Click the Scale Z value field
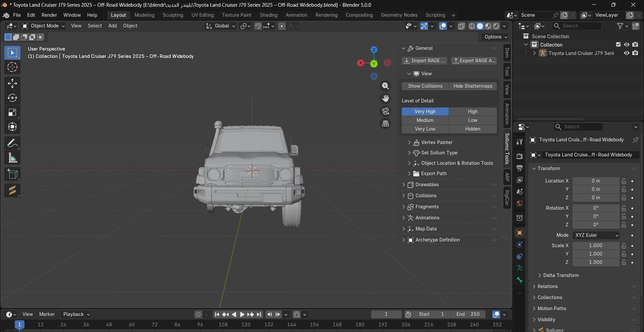The height and width of the screenshot is (332, 644). [x=596, y=262]
